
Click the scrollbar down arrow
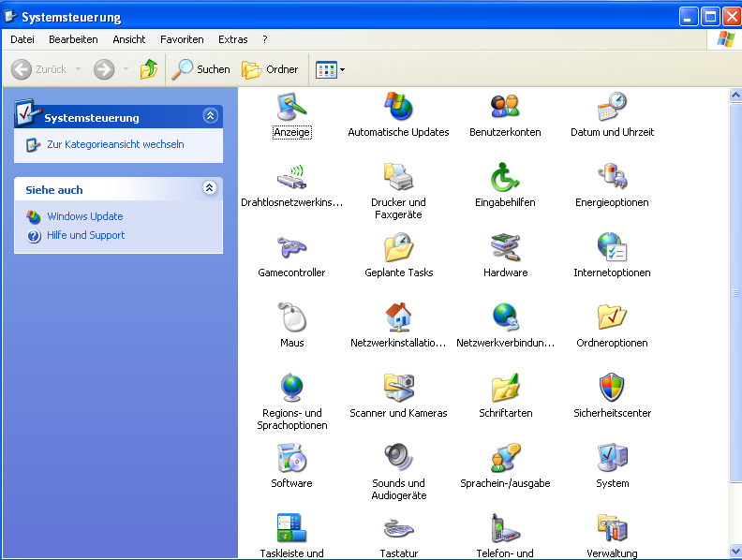735,551
